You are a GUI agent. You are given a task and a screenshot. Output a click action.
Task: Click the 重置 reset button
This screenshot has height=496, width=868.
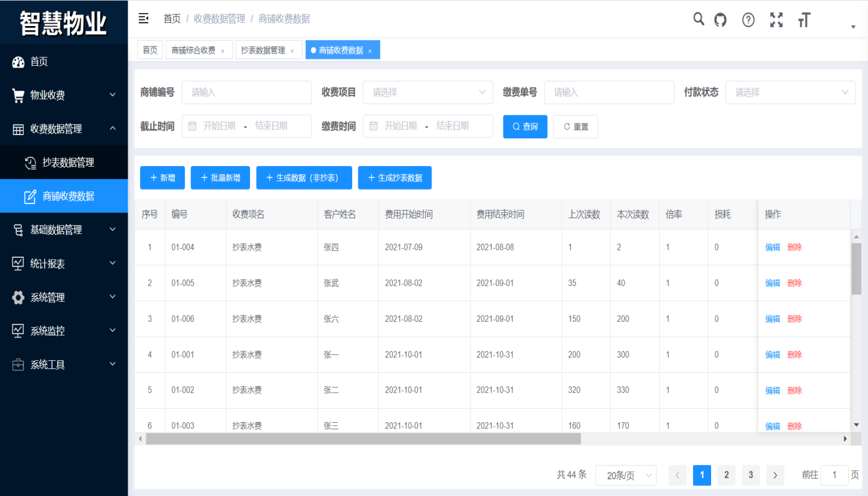[575, 126]
